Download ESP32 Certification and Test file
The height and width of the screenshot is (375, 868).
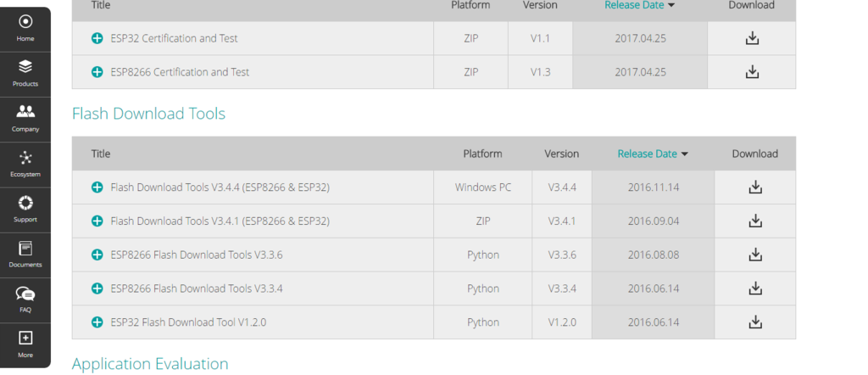(751, 38)
